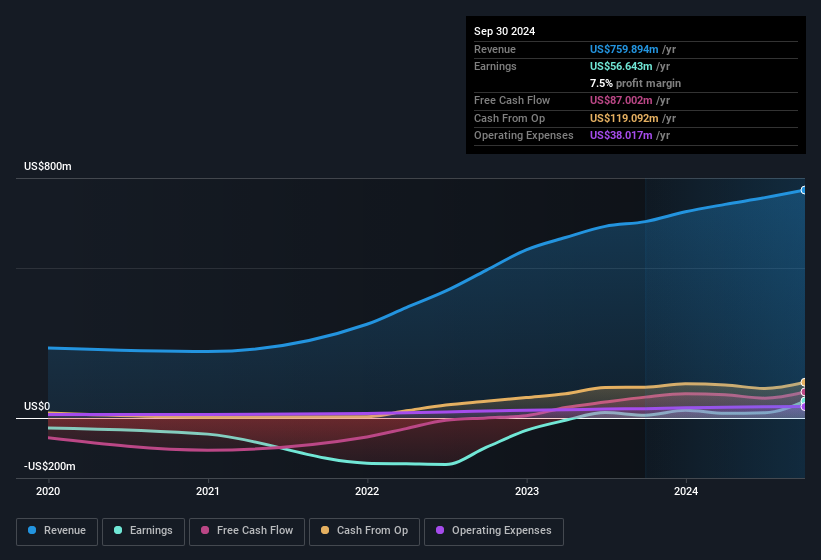Toggle the Free Cash Flow legend button
The width and height of the screenshot is (821, 560).
pyautogui.click(x=247, y=531)
